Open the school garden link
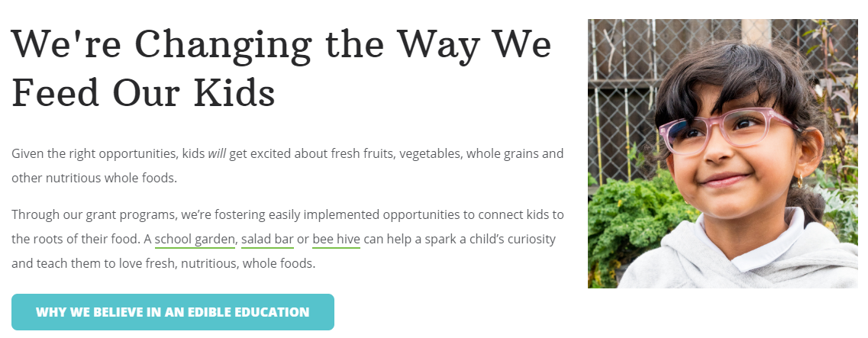Screen dimensions: 868x338 click(x=195, y=240)
